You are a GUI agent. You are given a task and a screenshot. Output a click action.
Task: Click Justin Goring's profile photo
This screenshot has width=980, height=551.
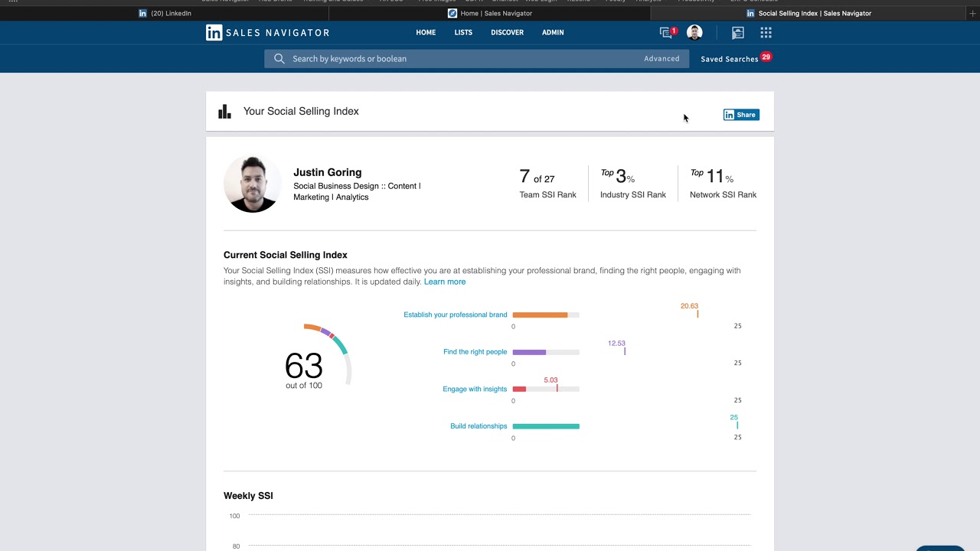point(252,184)
